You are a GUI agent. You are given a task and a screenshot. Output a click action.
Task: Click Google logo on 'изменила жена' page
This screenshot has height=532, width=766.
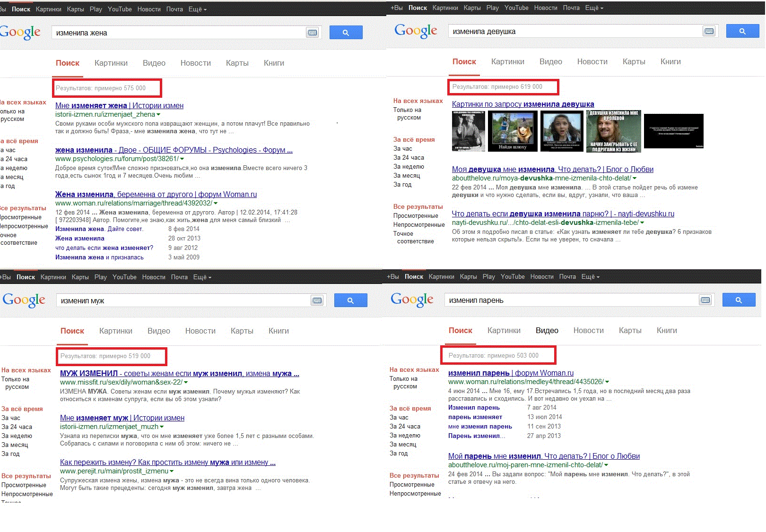tap(20, 33)
